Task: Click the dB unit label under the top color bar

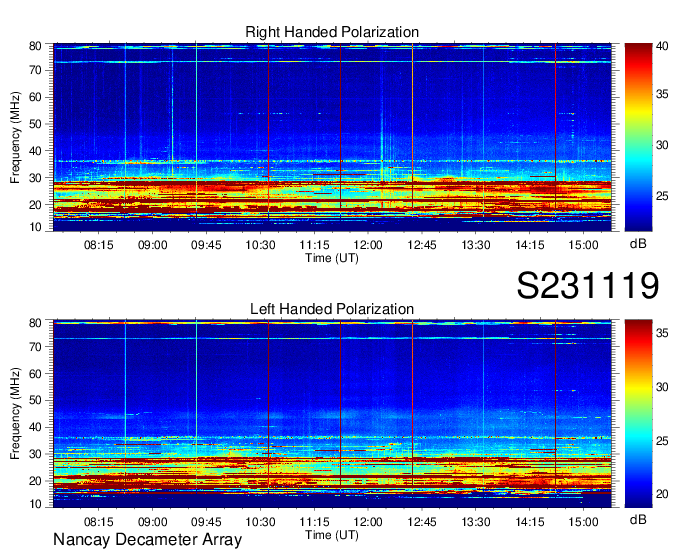Action: [638, 244]
